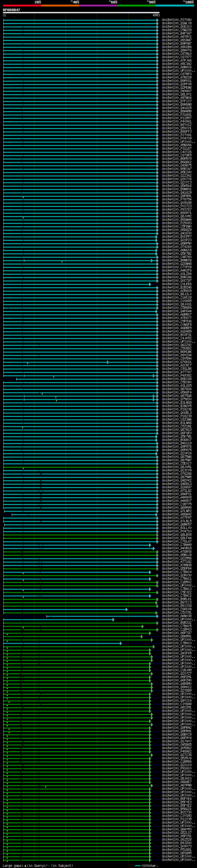Select hit label UniRef100_P49382

177,375
